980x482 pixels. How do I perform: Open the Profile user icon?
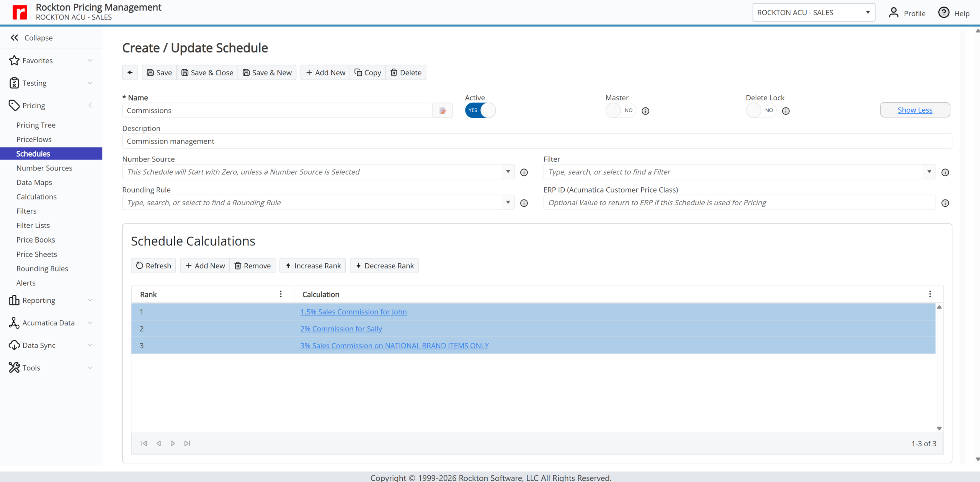[893, 13]
